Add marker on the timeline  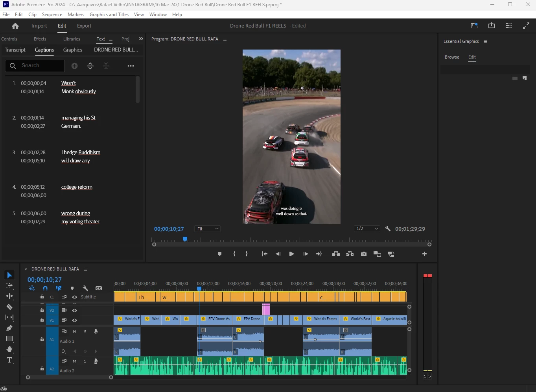click(72, 288)
